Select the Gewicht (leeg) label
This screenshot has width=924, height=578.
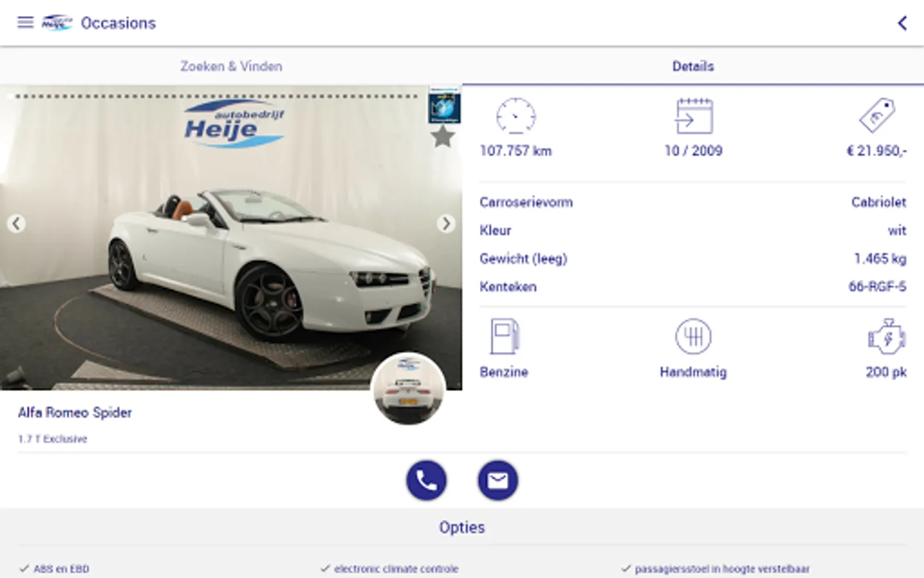tap(524, 259)
